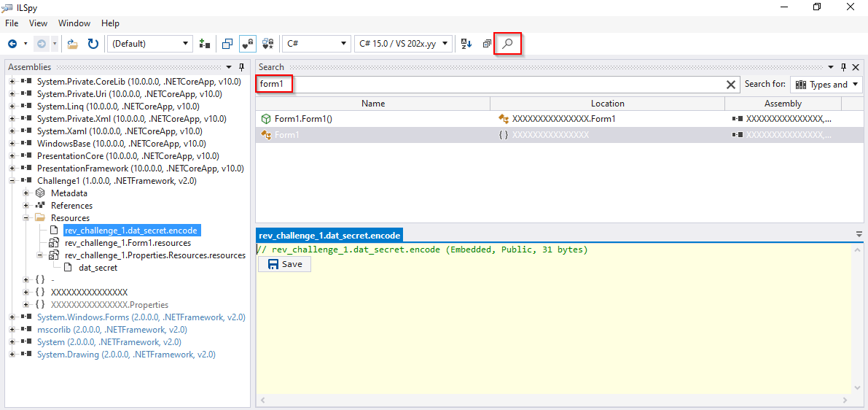Open the C# language dropdown
Viewport: 868px width, 410px height.
(316, 44)
